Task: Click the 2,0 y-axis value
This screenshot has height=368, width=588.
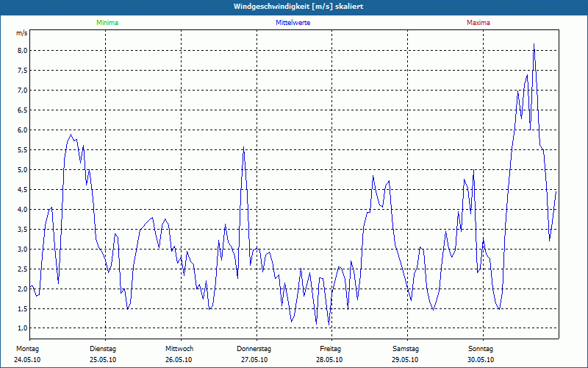Action: 22,289
